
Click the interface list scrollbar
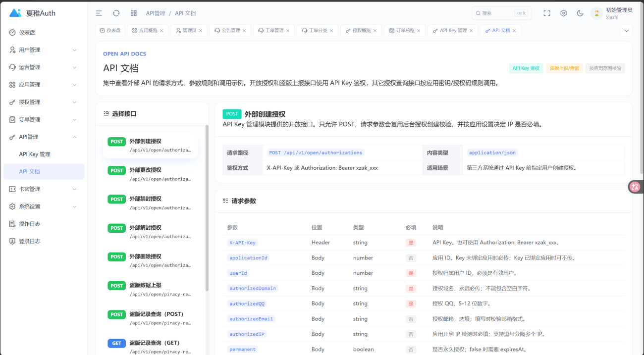[x=207, y=208]
